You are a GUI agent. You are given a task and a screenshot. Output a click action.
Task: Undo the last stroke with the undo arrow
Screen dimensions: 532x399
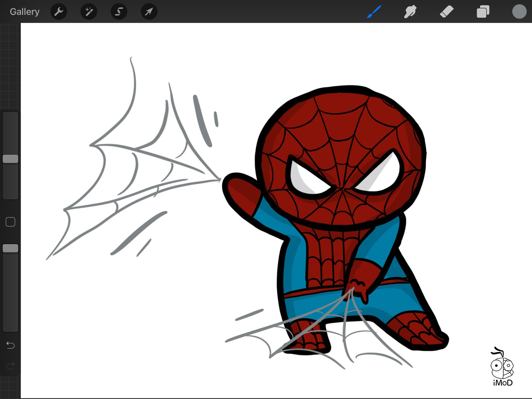10,345
